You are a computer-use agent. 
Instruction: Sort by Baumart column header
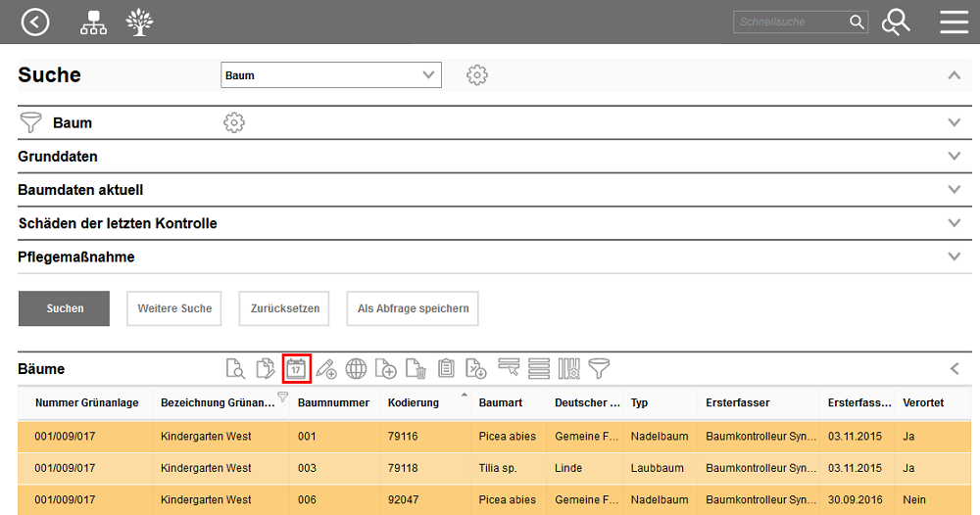500,402
